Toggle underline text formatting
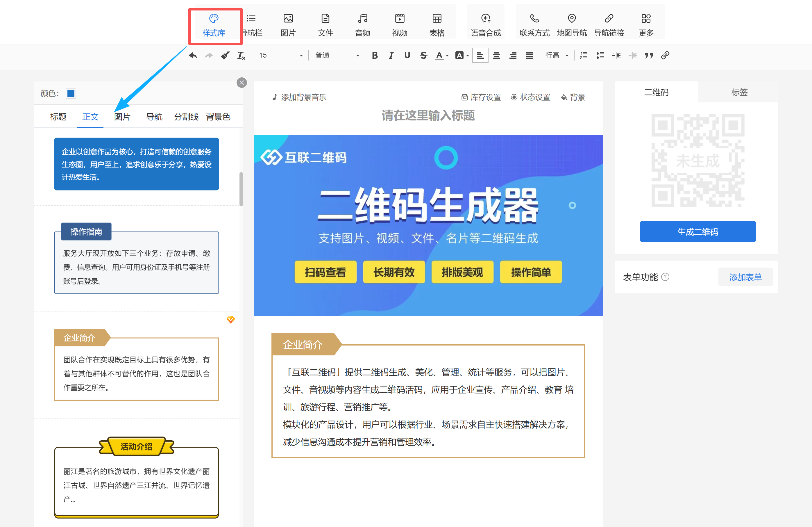 pyautogui.click(x=407, y=55)
